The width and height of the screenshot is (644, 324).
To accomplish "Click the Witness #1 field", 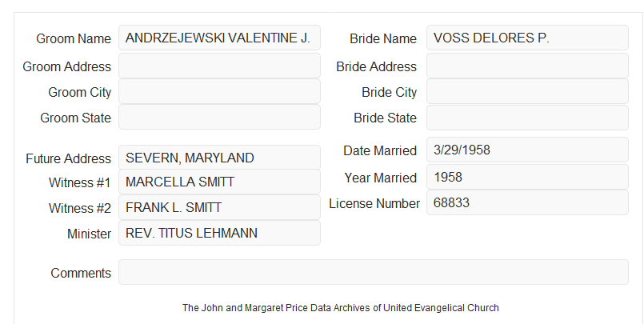I will pyautogui.click(x=219, y=182).
